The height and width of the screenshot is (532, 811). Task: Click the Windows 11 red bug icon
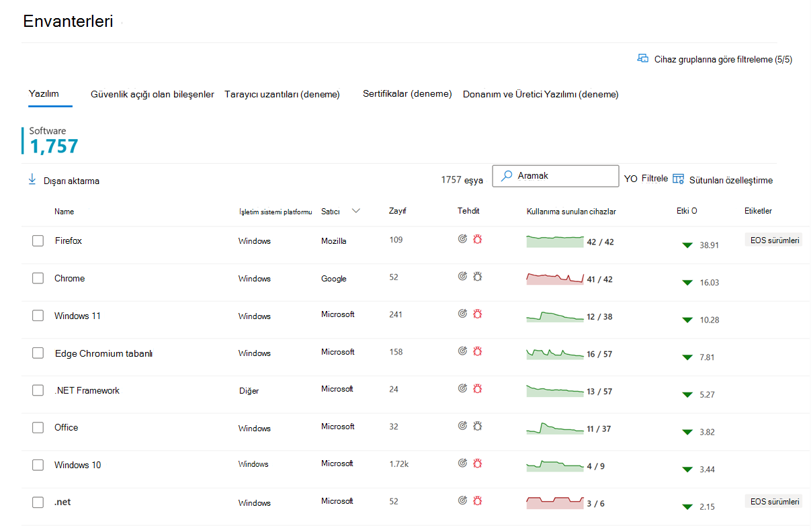(478, 313)
